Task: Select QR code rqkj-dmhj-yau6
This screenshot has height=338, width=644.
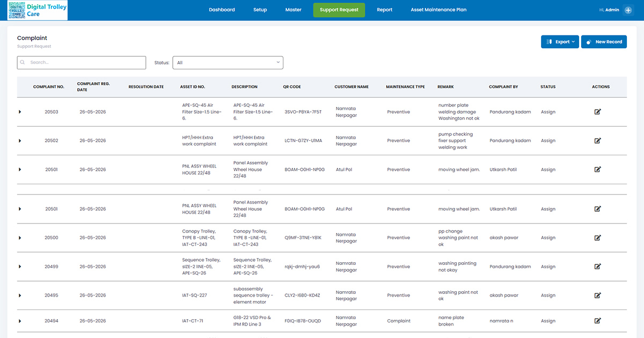Action: tap(302, 267)
